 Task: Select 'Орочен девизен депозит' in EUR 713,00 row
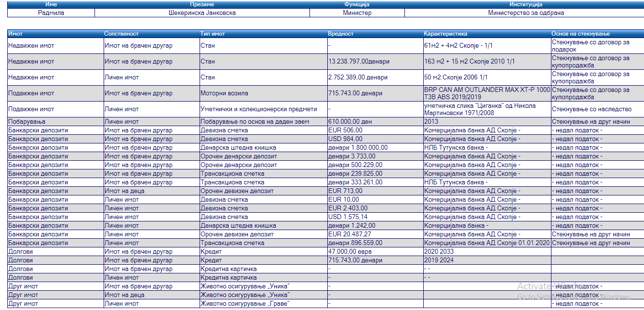[x=237, y=191]
